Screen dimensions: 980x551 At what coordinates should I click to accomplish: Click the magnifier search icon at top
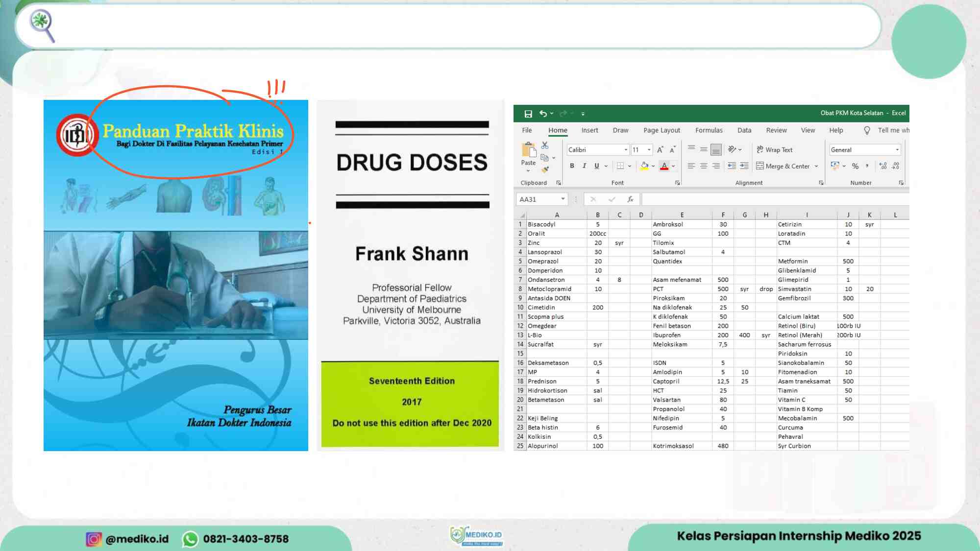[x=42, y=25]
